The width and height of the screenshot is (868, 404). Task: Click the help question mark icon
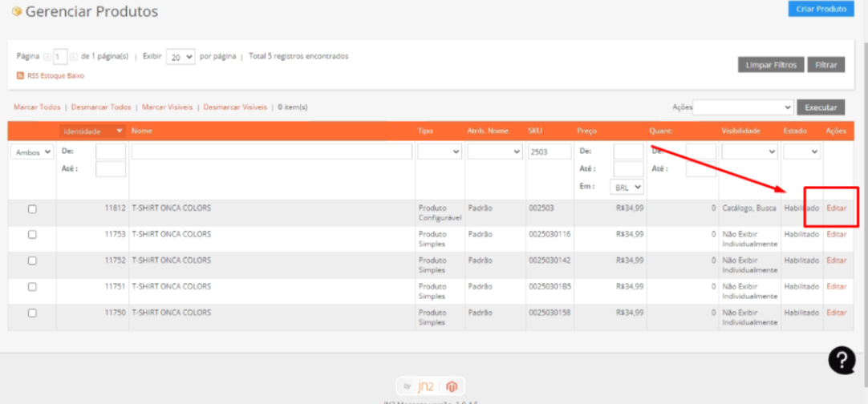click(x=842, y=360)
